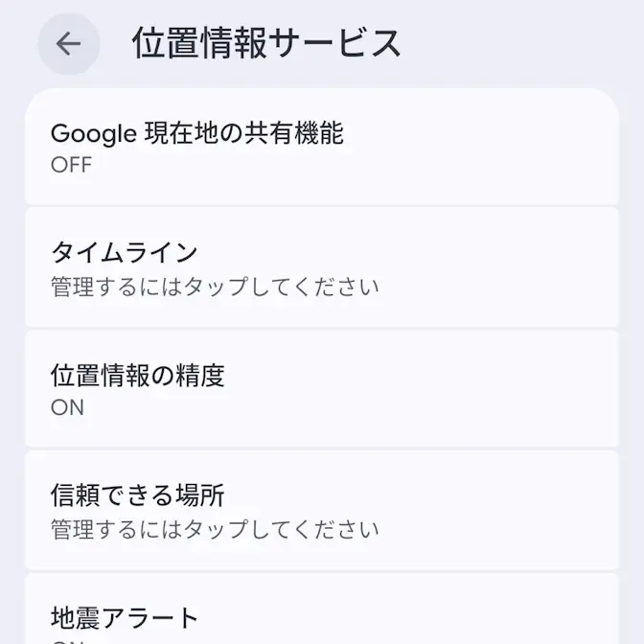Image resolution: width=644 pixels, height=644 pixels.
Task: Tap OFF status under Google 現在地の共有機能
Action: tap(71, 165)
